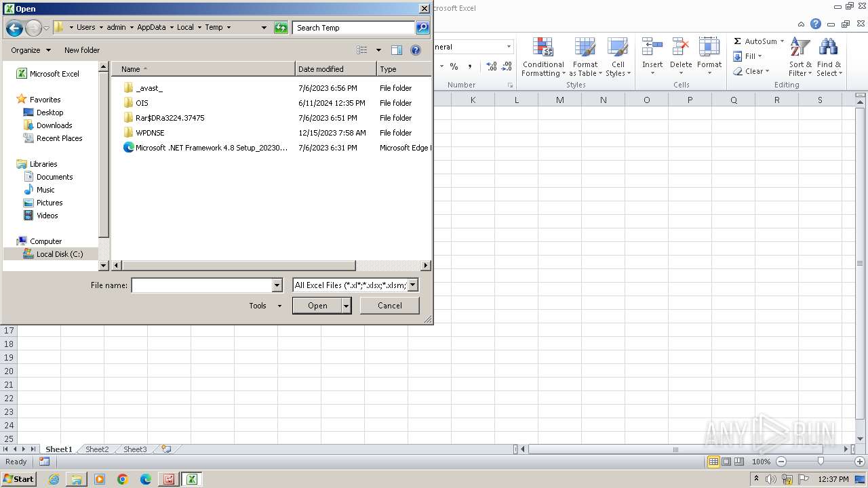Open Internet Explorer from the taskbar

(54, 479)
